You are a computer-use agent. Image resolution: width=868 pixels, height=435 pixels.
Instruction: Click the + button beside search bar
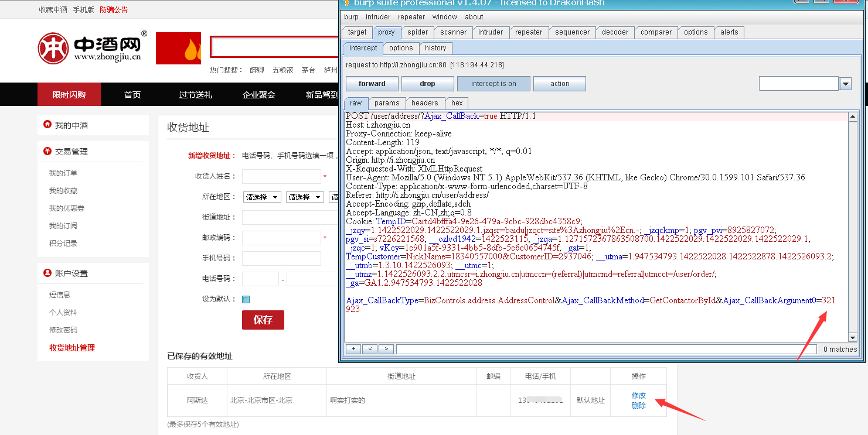353,349
